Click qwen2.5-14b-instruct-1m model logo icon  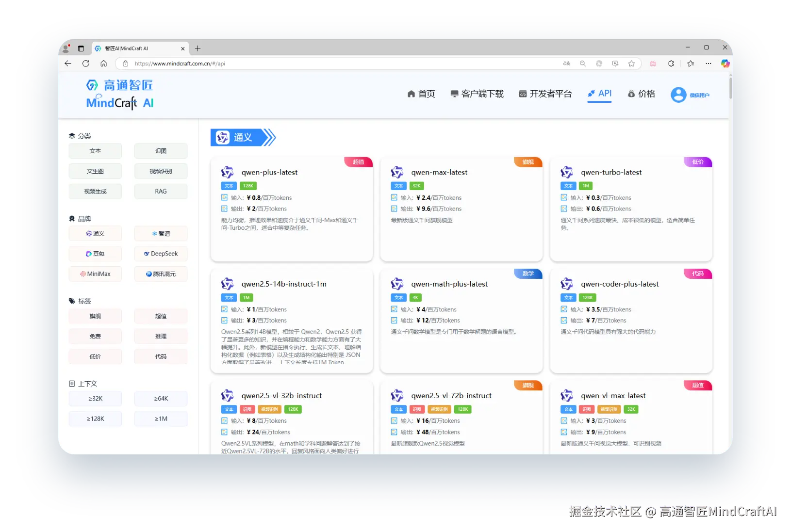click(x=227, y=284)
